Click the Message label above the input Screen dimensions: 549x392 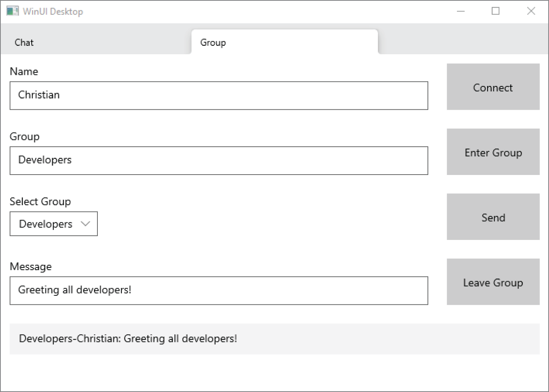pos(31,266)
